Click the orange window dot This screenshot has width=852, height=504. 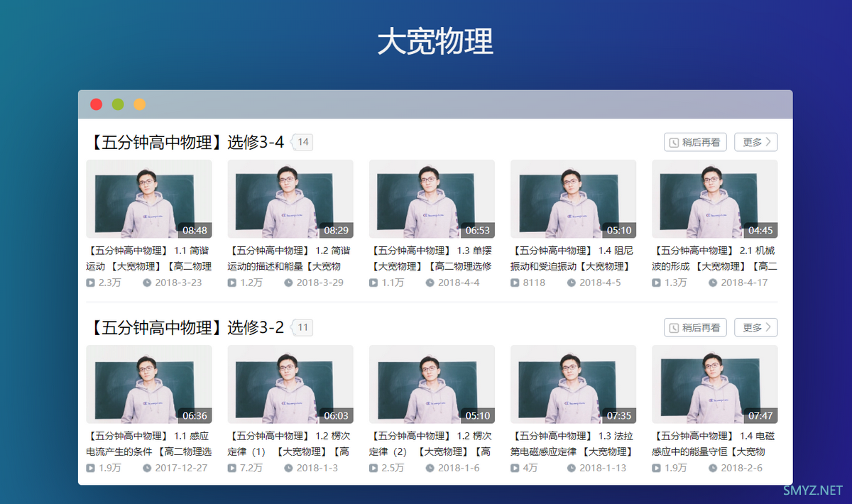coord(140,104)
